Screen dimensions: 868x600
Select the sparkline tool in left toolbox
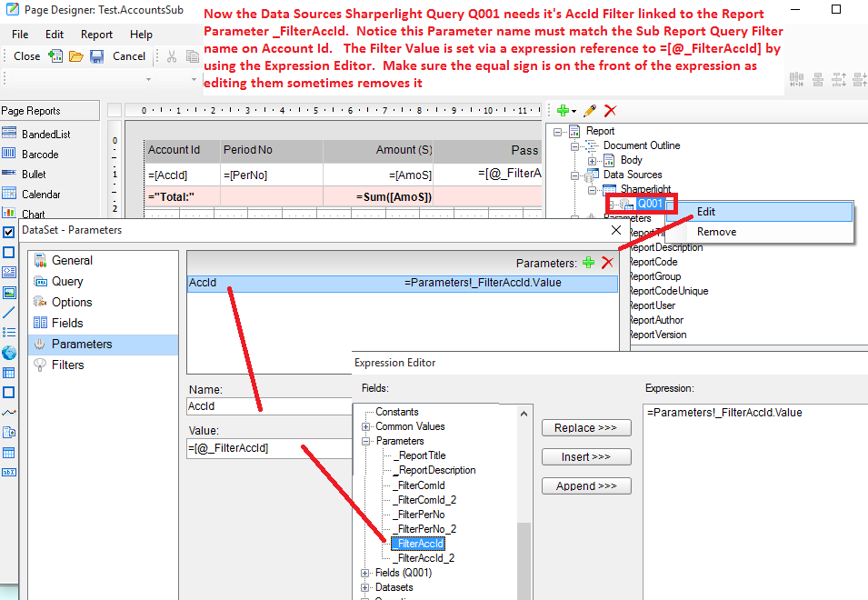(9, 413)
